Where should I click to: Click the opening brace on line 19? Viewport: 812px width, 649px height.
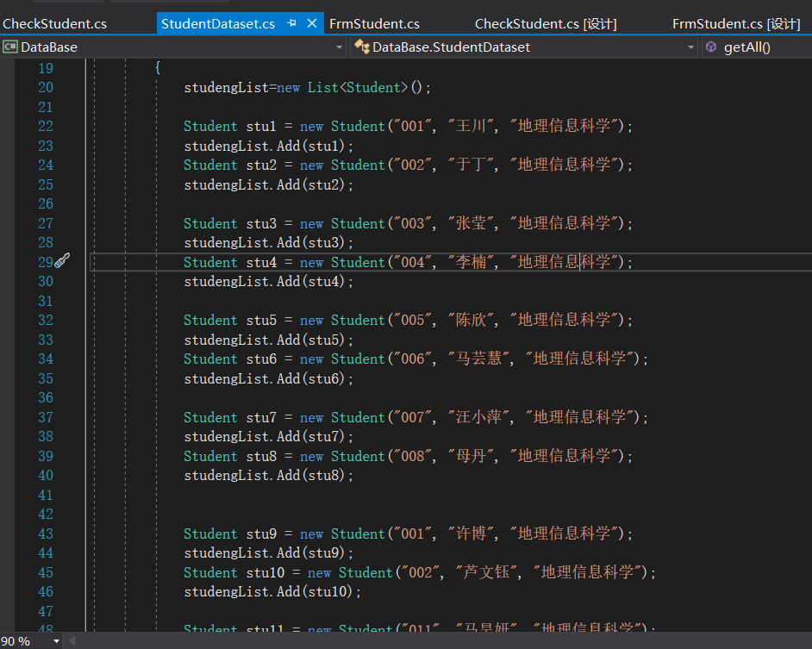click(158, 68)
